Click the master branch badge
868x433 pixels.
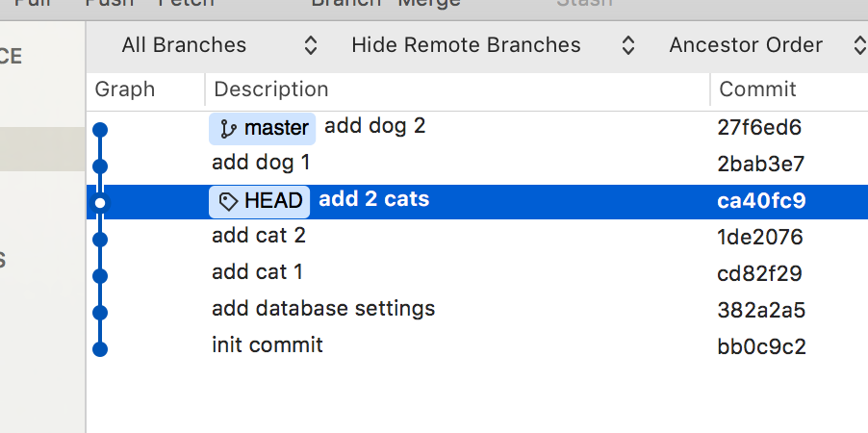(x=262, y=128)
